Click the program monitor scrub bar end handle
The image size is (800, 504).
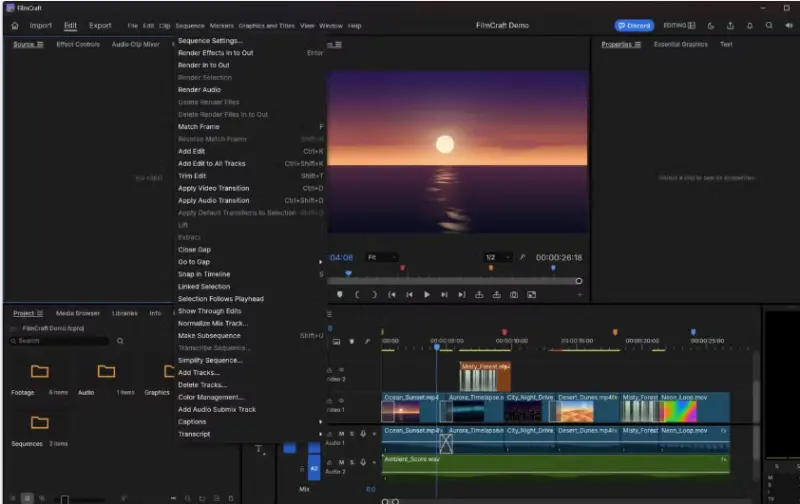tap(579, 281)
